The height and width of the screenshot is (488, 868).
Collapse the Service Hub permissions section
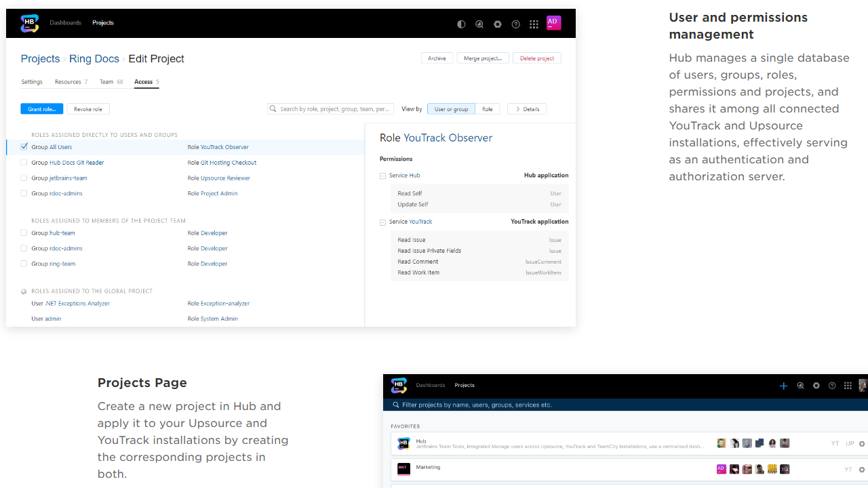(x=383, y=176)
